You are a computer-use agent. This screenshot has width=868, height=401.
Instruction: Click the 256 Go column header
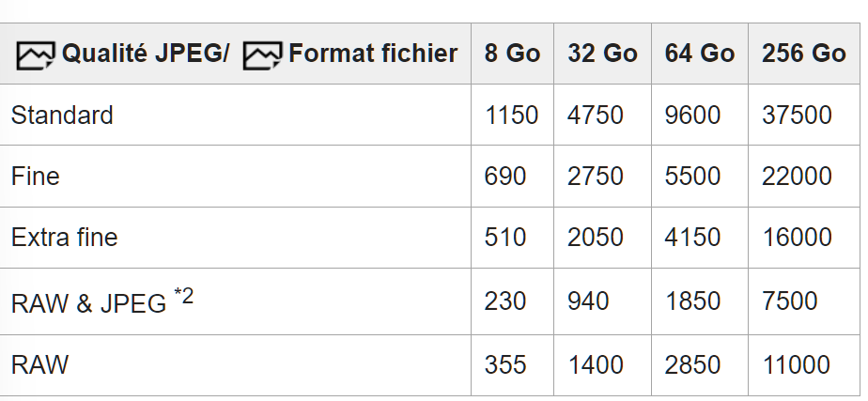pos(804,54)
